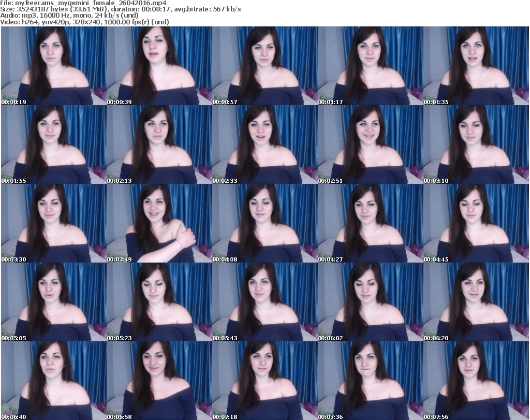530x420 pixels.
Task: Select the thumbnail frame at 00:04:45
Action: (476, 223)
